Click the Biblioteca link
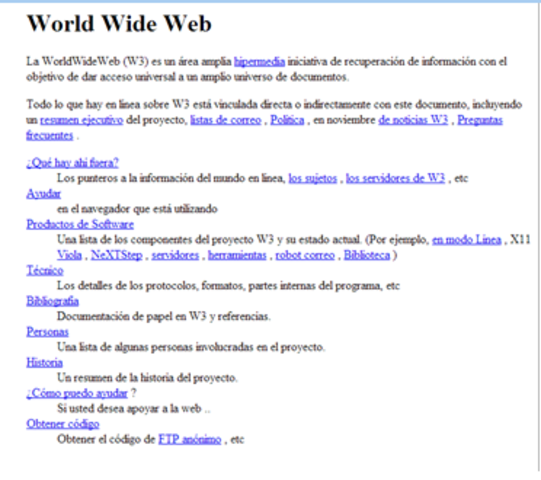This screenshot has height=480, width=541. 367,255
